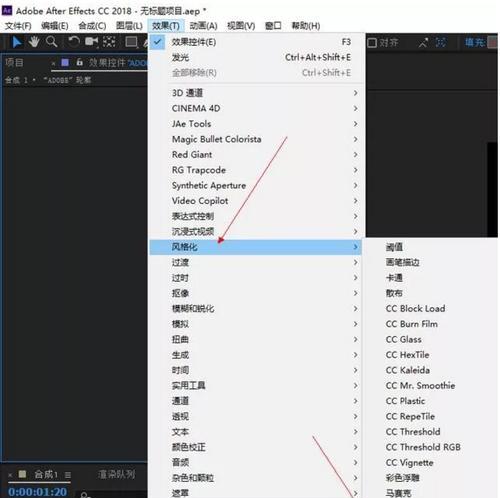Click the 0:00:01:20 timecode field

coord(37,492)
